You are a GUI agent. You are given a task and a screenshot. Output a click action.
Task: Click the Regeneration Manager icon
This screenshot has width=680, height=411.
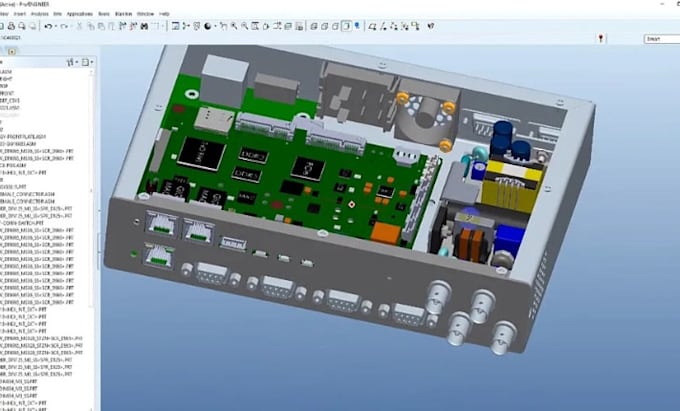133,26
